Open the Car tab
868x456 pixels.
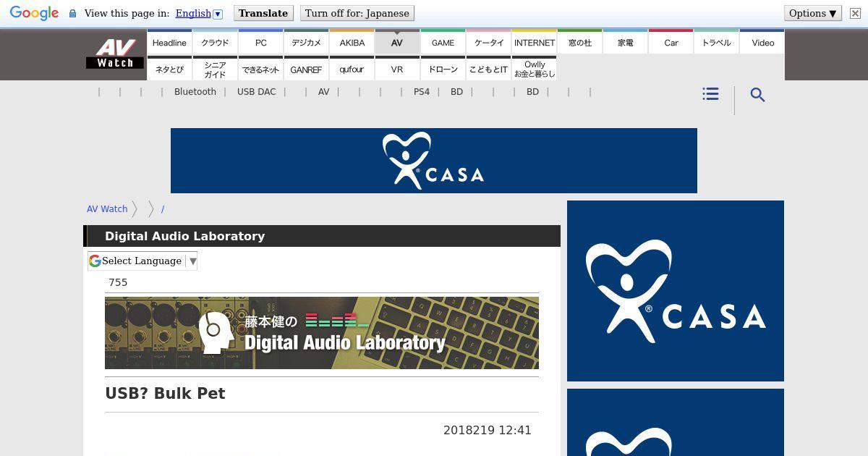(671, 42)
